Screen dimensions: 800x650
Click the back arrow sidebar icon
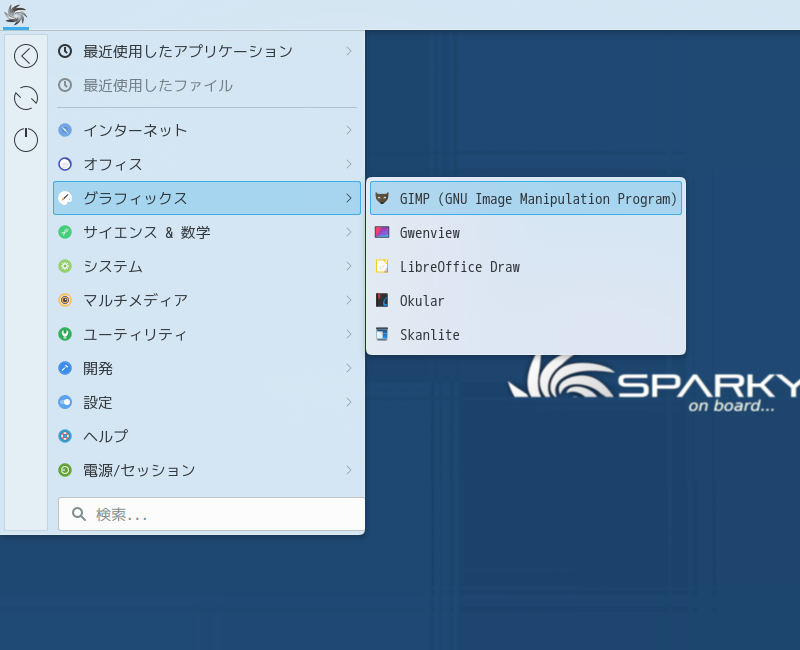point(26,56)
